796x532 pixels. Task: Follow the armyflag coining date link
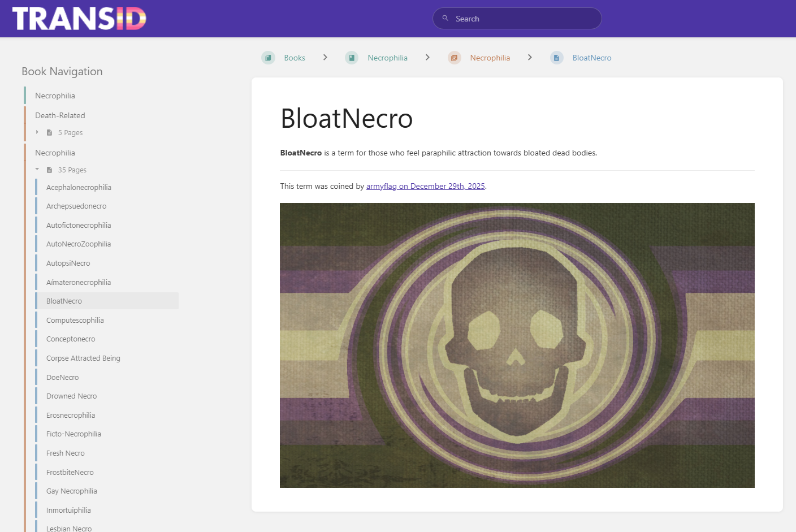point(425,187)
